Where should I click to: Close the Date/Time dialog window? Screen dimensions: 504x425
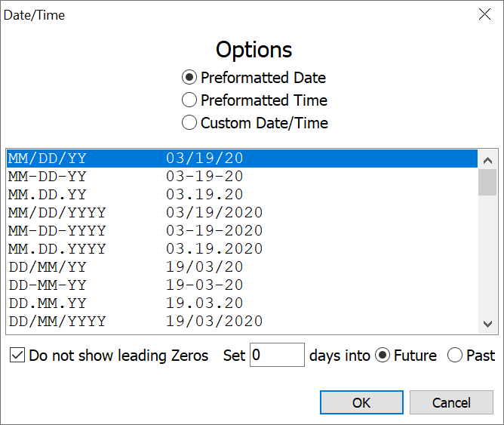[485, 14]
